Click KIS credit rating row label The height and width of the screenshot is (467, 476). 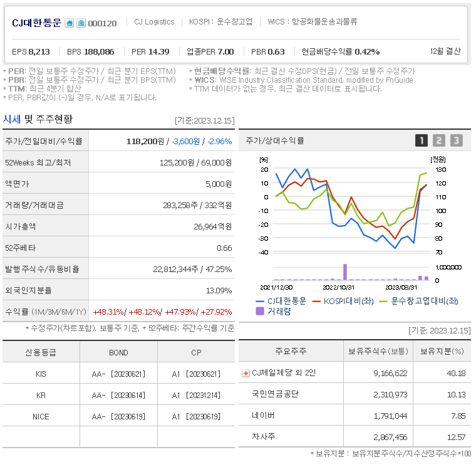tap(41, 374)
